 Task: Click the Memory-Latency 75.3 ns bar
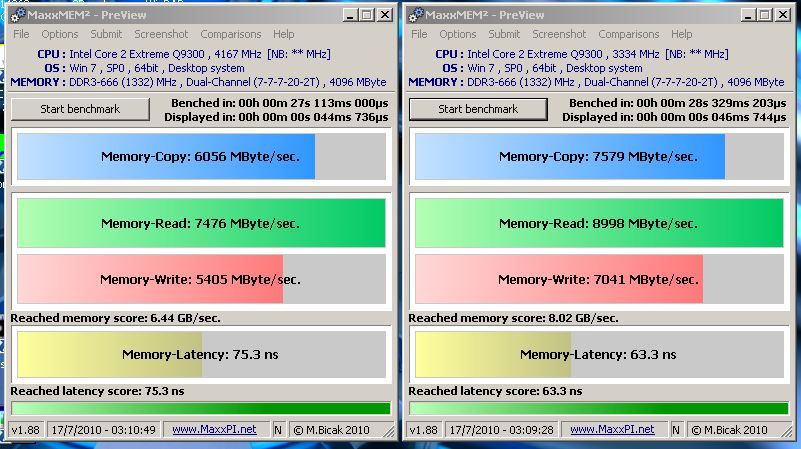[201, 355]
